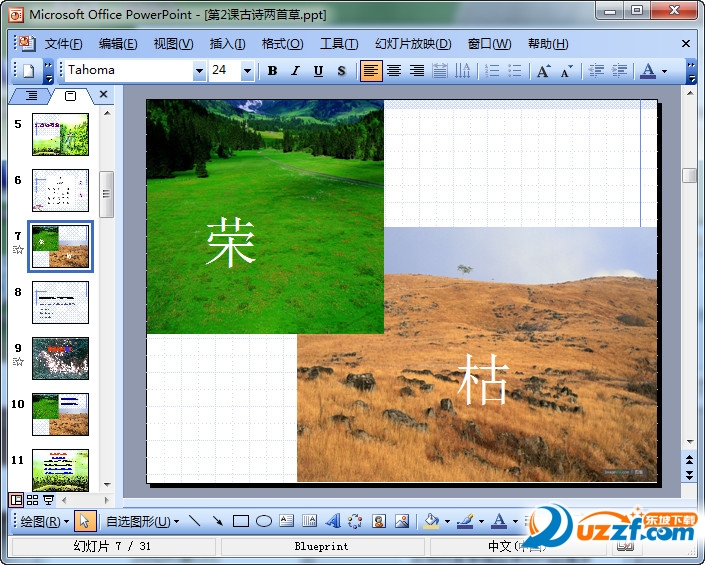Click the PowerPoint document icon in menu bar
705x565 pixels.
[x=27, y=43]
